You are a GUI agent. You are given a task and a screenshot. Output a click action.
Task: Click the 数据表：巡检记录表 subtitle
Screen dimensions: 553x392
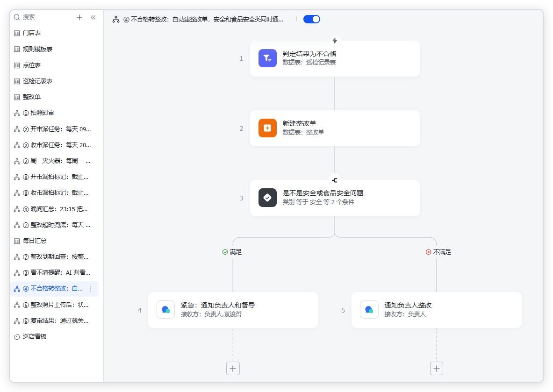[x=309, y=63]
